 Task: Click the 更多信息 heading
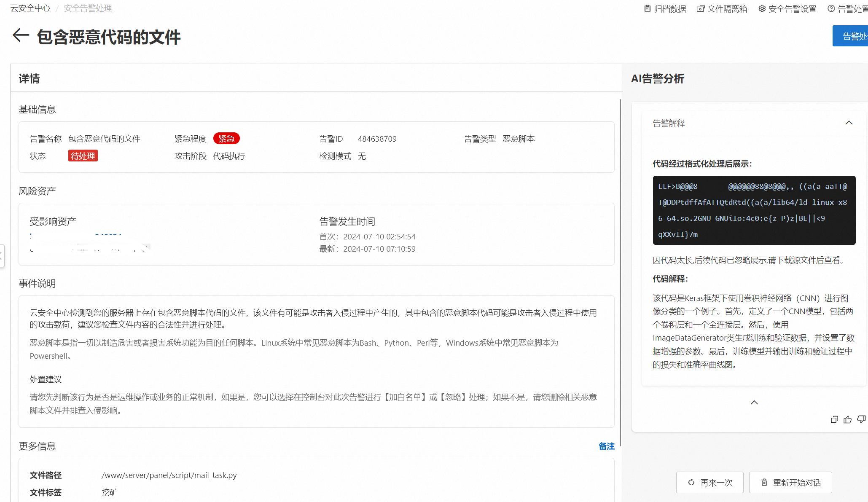37,446
